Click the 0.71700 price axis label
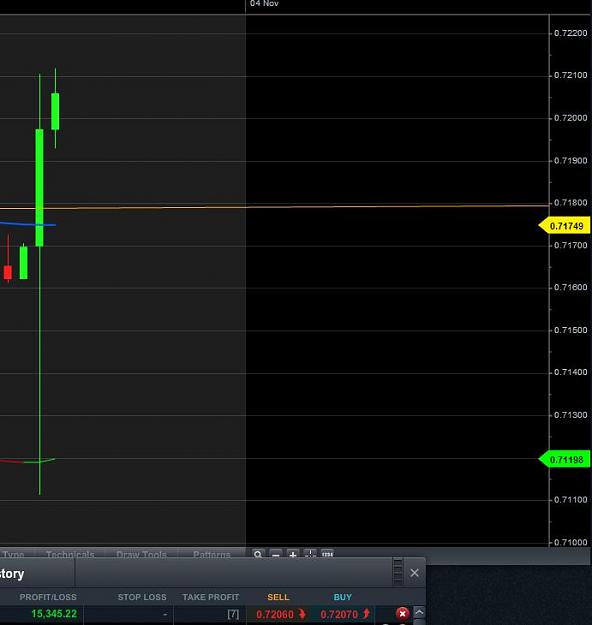Image resolution: width=592 pixels, height=625 pixels. (x=570, y=245)
